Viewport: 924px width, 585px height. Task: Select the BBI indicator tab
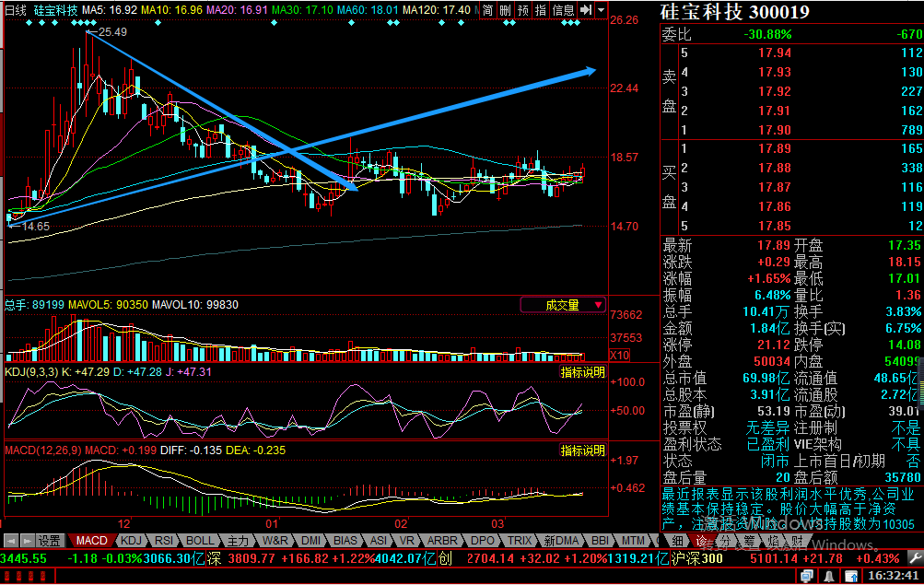click(600, 540)
